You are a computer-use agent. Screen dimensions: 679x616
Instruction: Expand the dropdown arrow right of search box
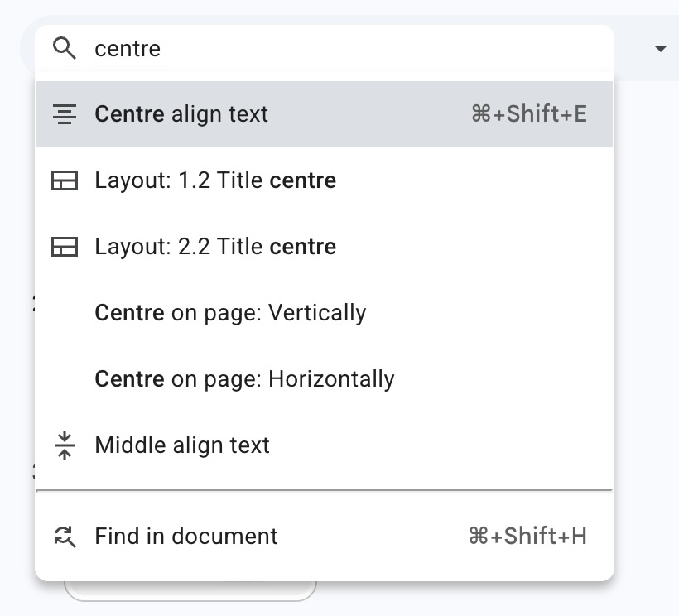tap(660, 49)
